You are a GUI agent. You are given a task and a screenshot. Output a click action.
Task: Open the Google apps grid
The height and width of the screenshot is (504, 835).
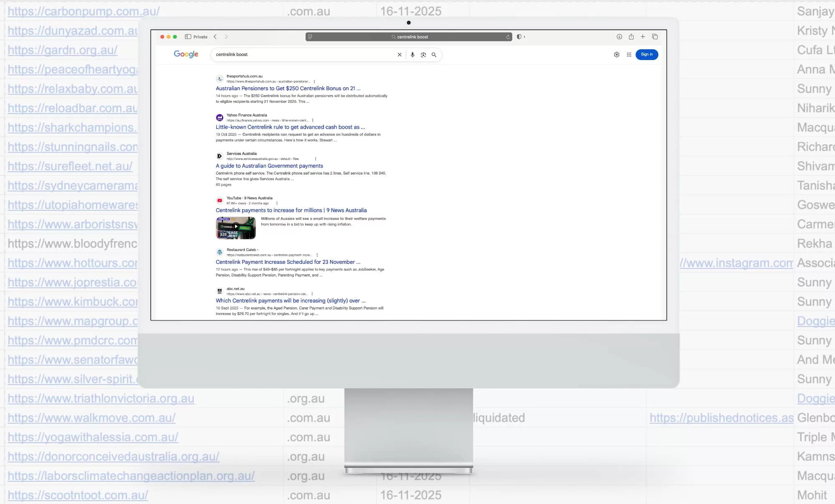pyautogui.click(x=629, y=55)
